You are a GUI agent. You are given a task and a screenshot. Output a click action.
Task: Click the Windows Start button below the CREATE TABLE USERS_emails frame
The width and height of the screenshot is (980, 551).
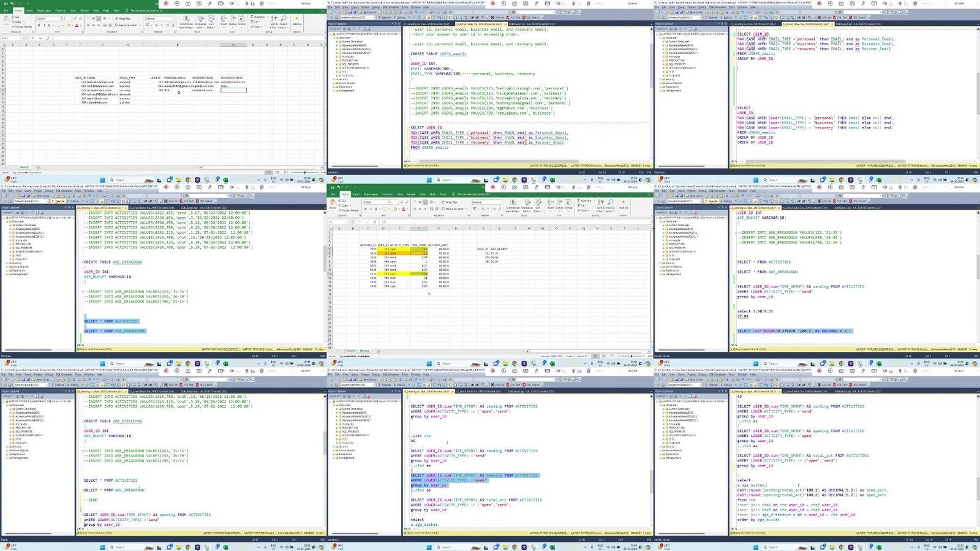coord(429,180)
